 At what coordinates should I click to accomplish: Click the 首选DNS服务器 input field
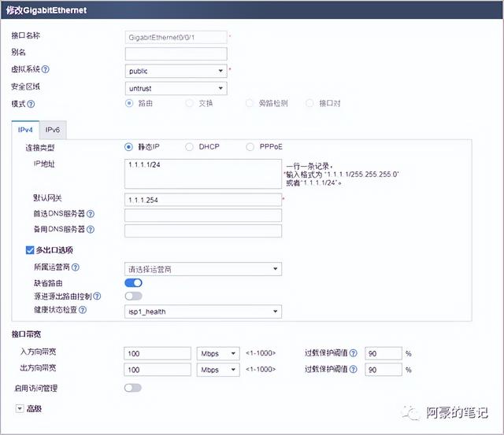pos(203,215)
